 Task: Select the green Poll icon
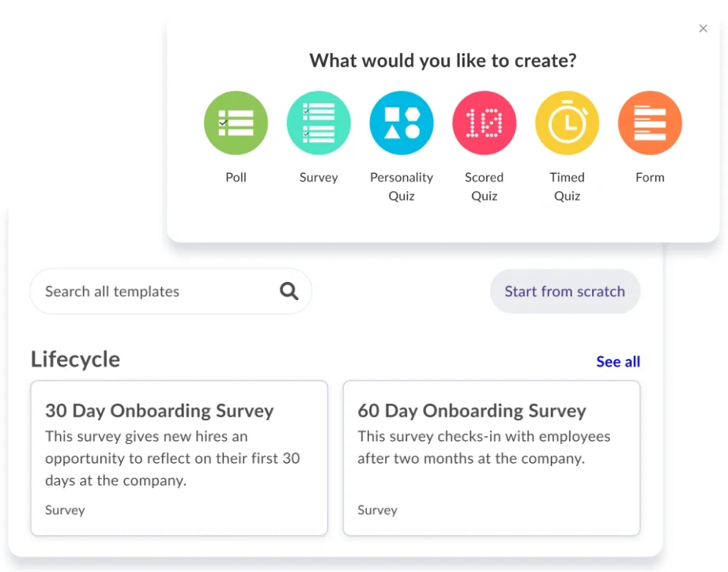pyautogui.click(x=236, y=123)
